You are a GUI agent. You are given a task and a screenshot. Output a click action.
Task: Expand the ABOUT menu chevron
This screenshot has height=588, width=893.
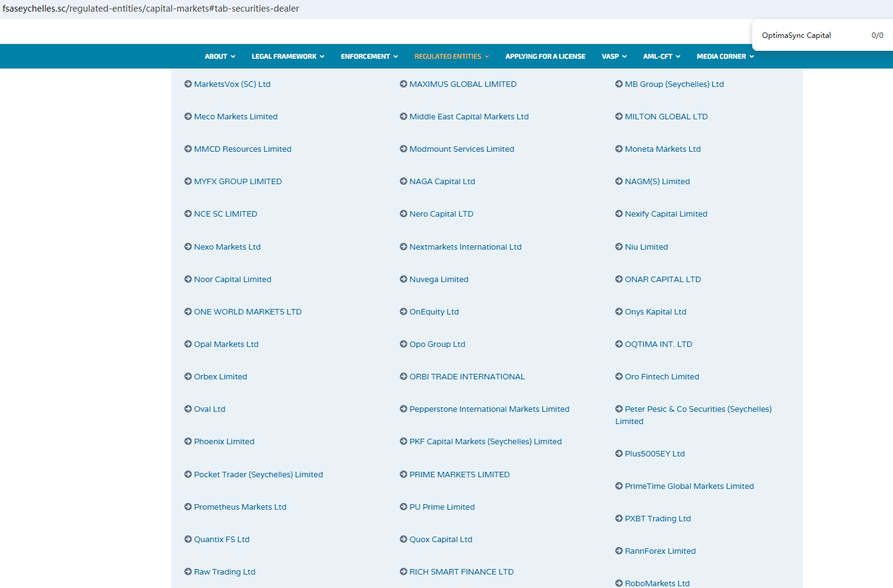233,56
